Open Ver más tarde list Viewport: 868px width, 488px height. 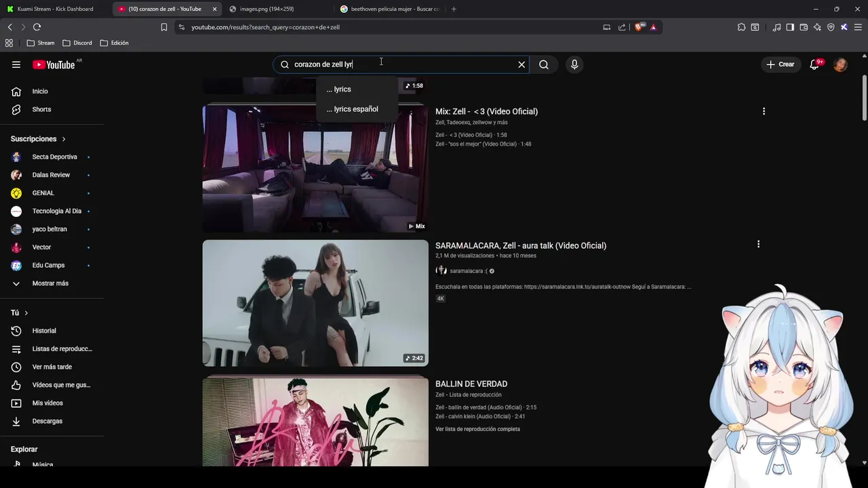[x=52, y=367]
